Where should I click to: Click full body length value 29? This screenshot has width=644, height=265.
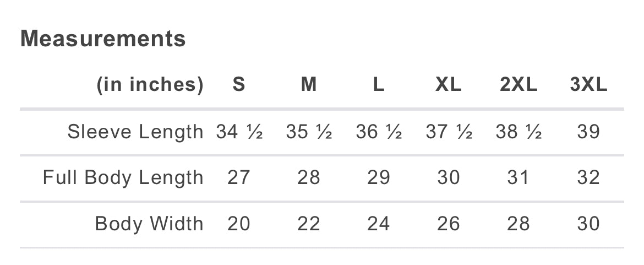(x=379, y=177)
